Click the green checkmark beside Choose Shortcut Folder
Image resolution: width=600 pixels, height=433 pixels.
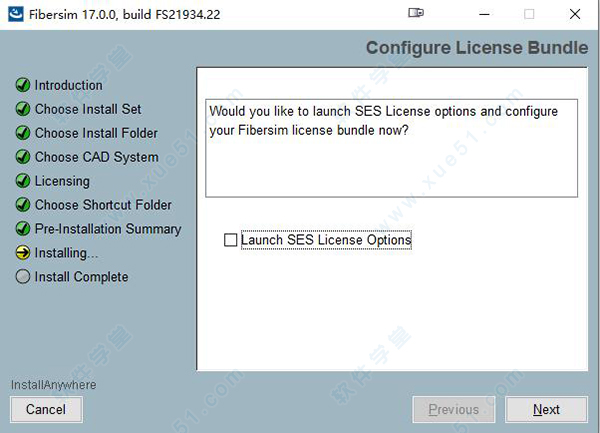click(x=23, y=205)
